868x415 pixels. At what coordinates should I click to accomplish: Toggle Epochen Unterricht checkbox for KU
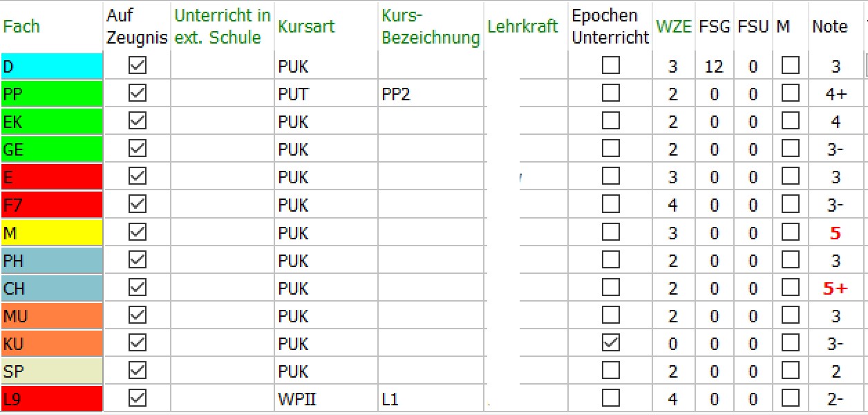(610, 343)
